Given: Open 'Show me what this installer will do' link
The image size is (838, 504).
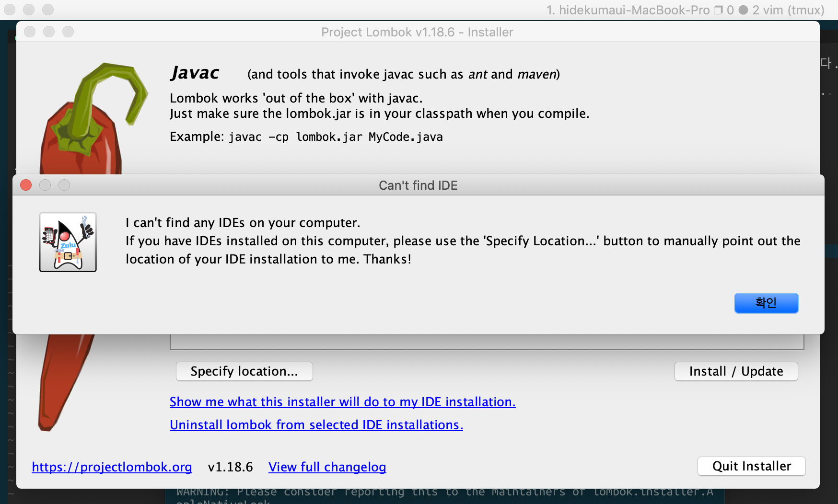Looking at the screenshot, I should (342, 402).
